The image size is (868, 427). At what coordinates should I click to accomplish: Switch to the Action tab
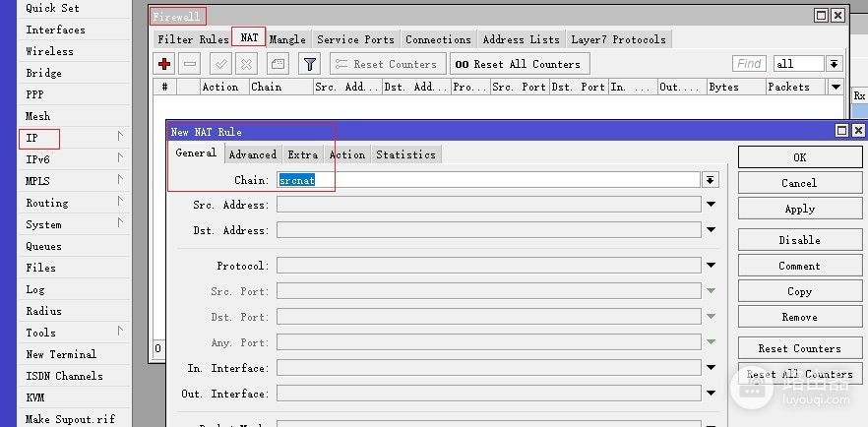tap(347, 154)
